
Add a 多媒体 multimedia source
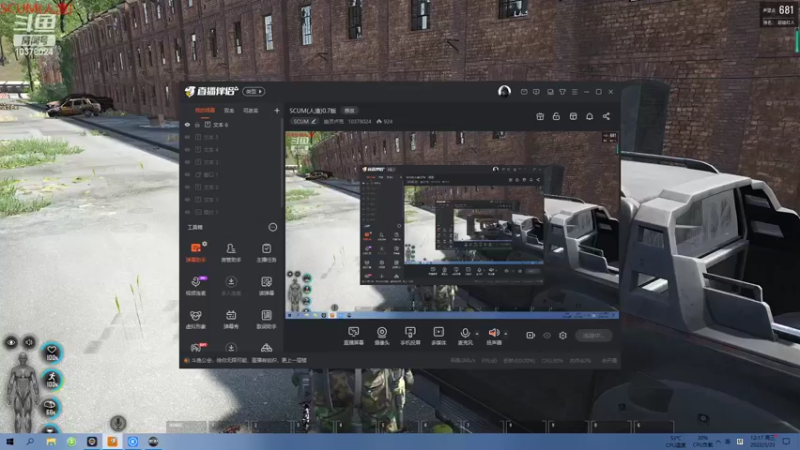coord(439,336)
